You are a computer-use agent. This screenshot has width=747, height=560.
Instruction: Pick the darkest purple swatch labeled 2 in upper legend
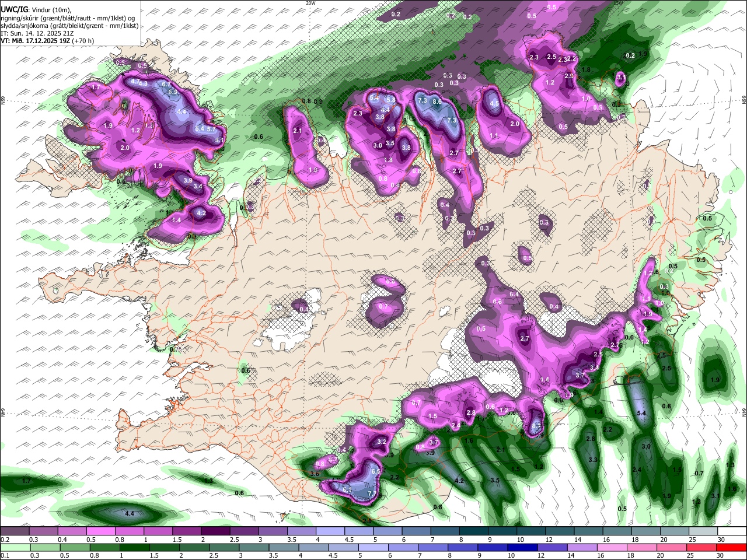click(215, 531)
